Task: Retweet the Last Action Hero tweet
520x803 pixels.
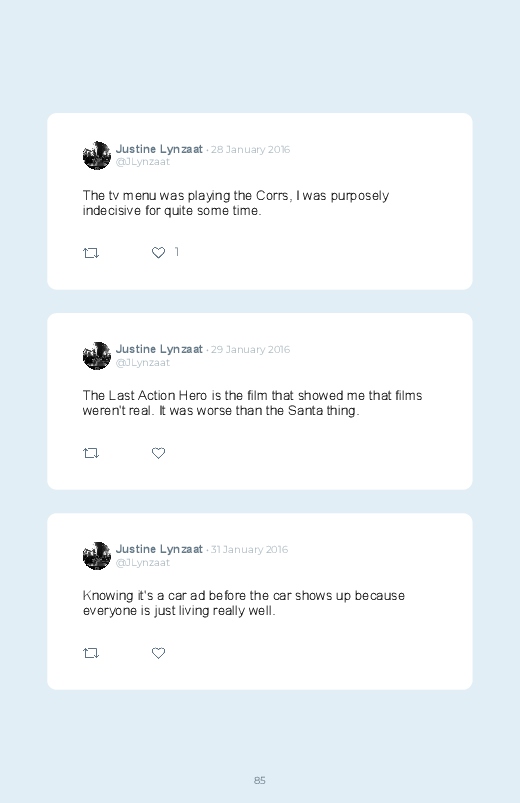Action: click(91, 453)
